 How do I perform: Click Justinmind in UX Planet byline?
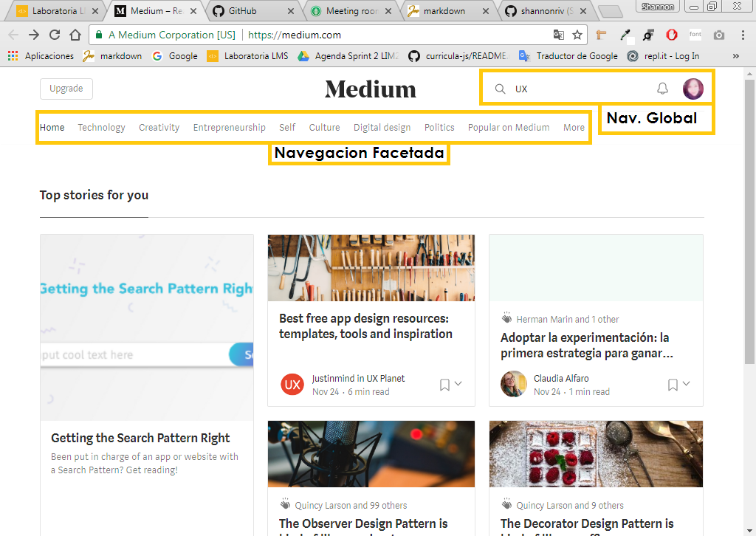pos(358,379)
